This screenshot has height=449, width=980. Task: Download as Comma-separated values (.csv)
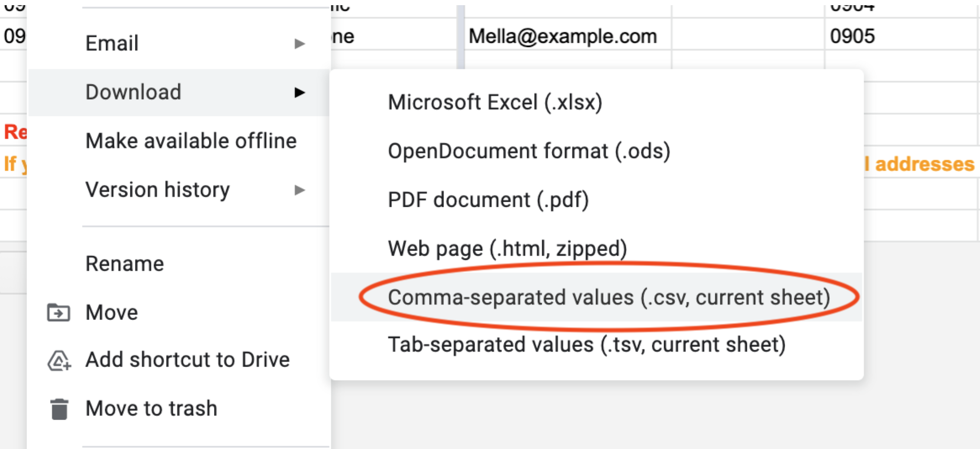[x=597, y=297]
